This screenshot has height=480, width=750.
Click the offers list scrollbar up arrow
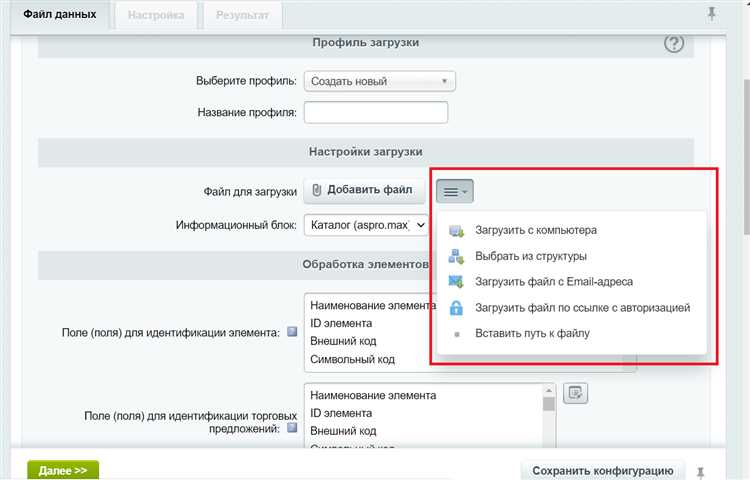click(x=549, y=391)
